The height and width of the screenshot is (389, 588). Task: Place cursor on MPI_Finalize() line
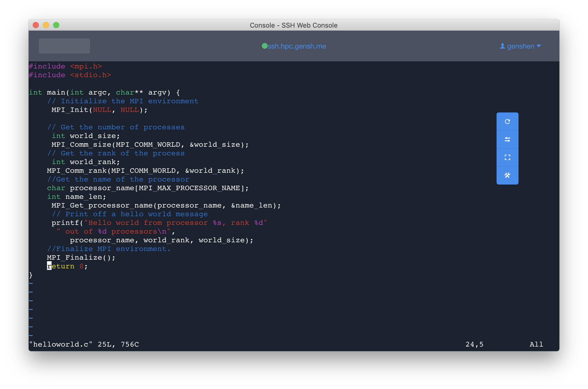(81, 258)
